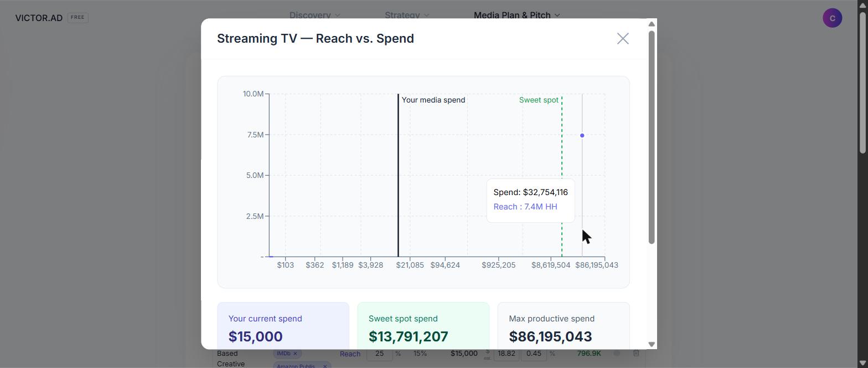Click the 'Sweet spot' chart label

pyautogui.click(x=539, y=100)
